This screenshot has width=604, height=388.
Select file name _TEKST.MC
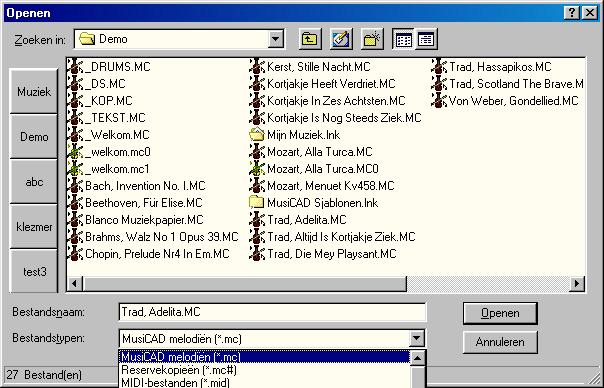click(x=115, y=118)
